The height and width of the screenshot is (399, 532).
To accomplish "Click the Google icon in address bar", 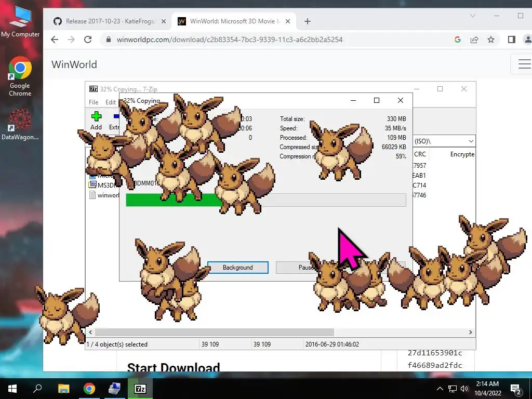I will pos(457,39).
